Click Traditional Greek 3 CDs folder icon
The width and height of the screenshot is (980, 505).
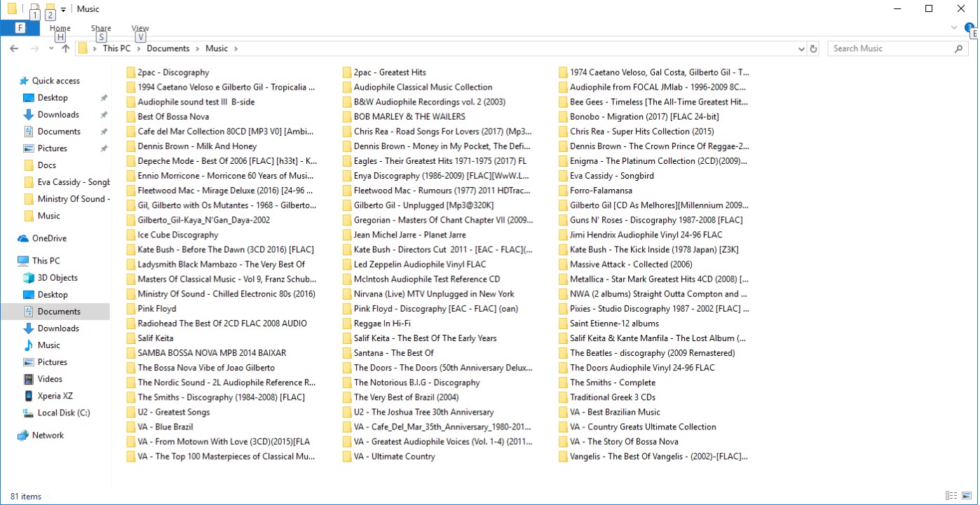(563, 397)
